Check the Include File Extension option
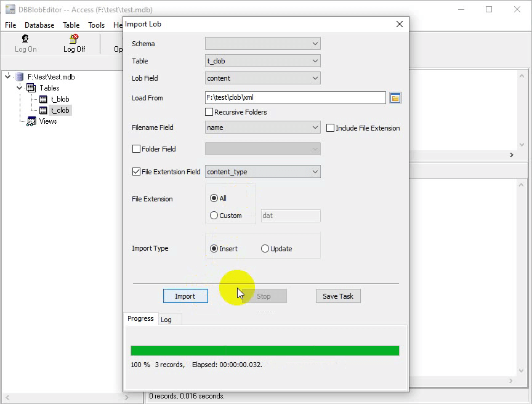 pos(331,128)
